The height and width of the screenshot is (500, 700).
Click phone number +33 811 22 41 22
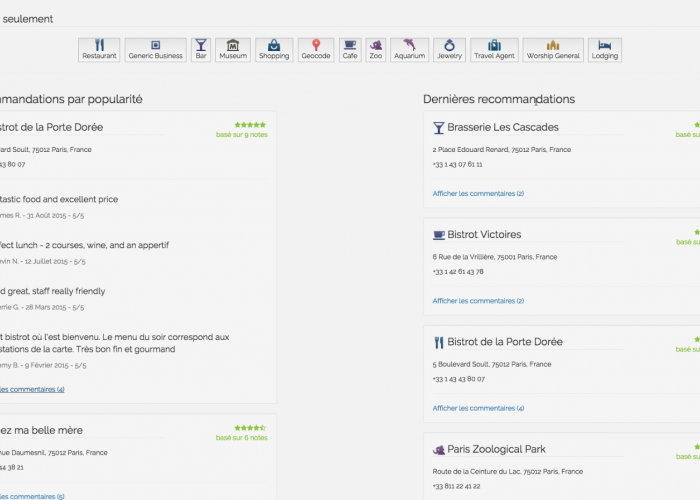tap(456, 486)
